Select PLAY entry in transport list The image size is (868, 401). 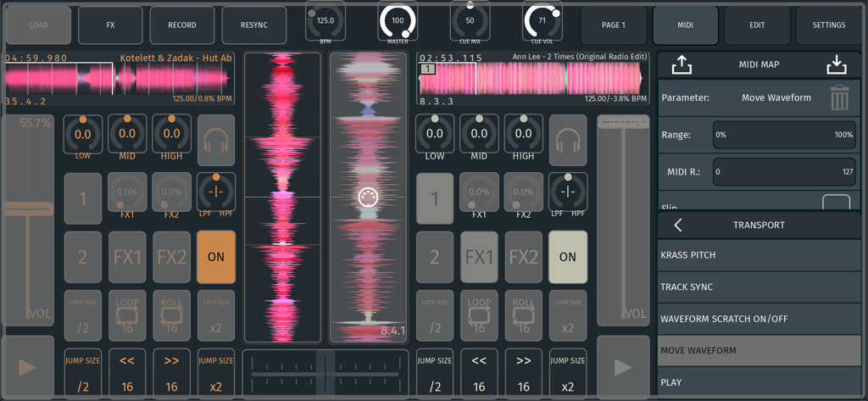click(759, 382)
